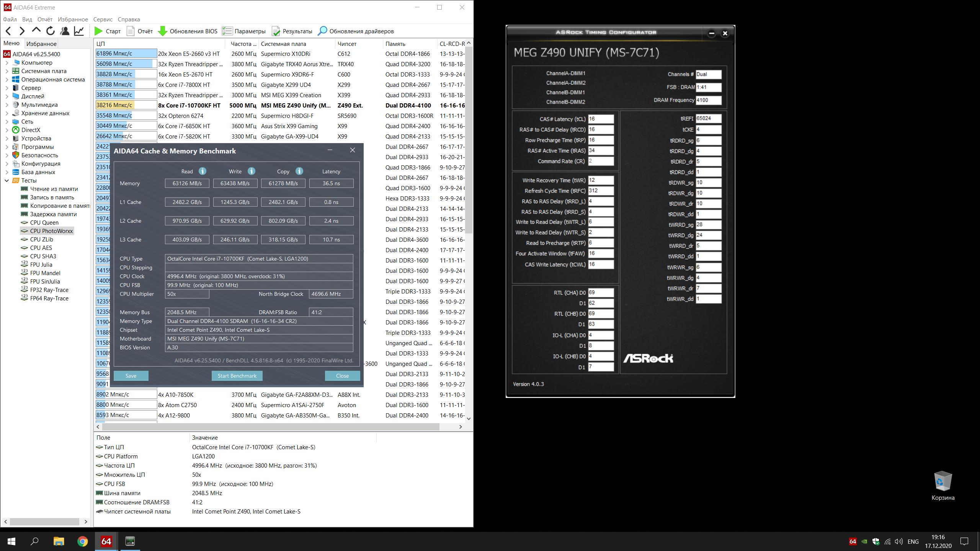The width and height of the screenshot is (980, 551).
Task: Open Chrome from the taskbar
Action: click(x=82, y=541)
